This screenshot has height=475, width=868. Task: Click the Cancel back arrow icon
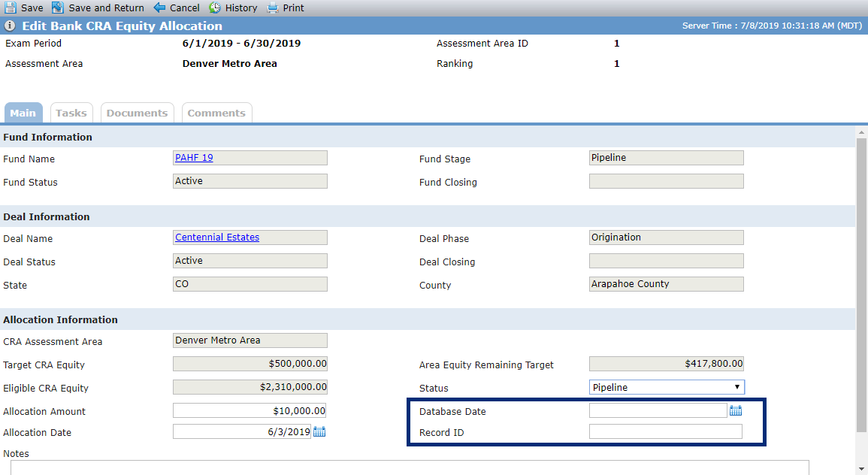[x=159, y=8]
